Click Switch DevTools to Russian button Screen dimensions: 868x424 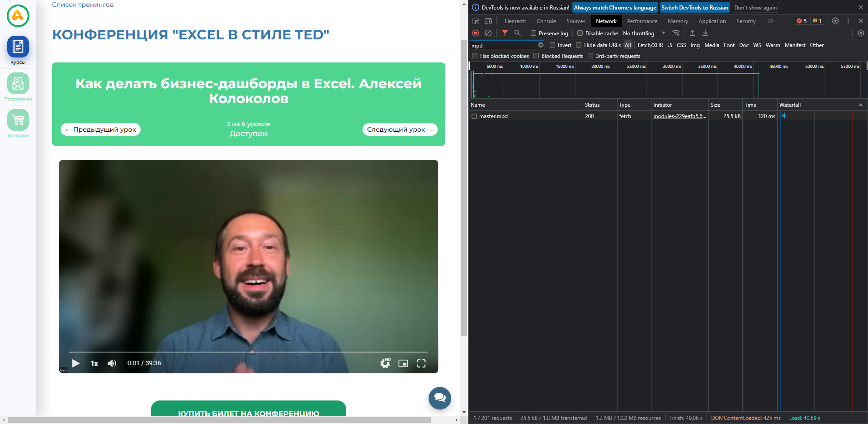[x=695, y=7]
